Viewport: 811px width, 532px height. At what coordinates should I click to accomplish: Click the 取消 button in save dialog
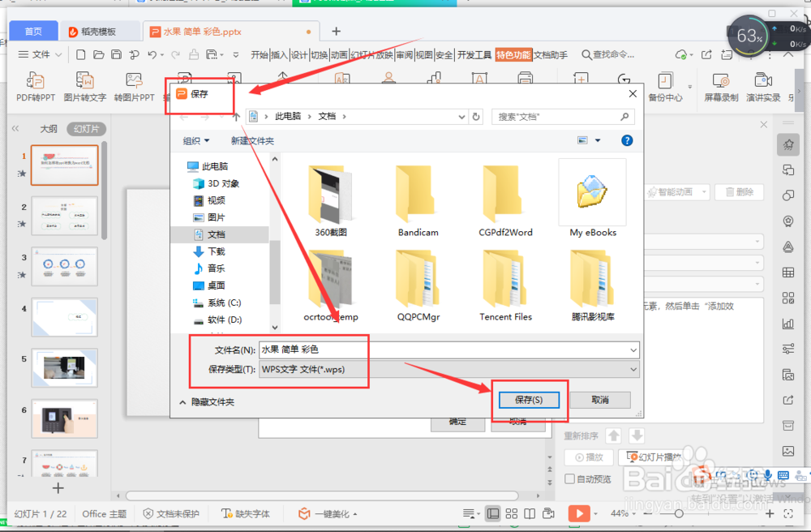600,400
